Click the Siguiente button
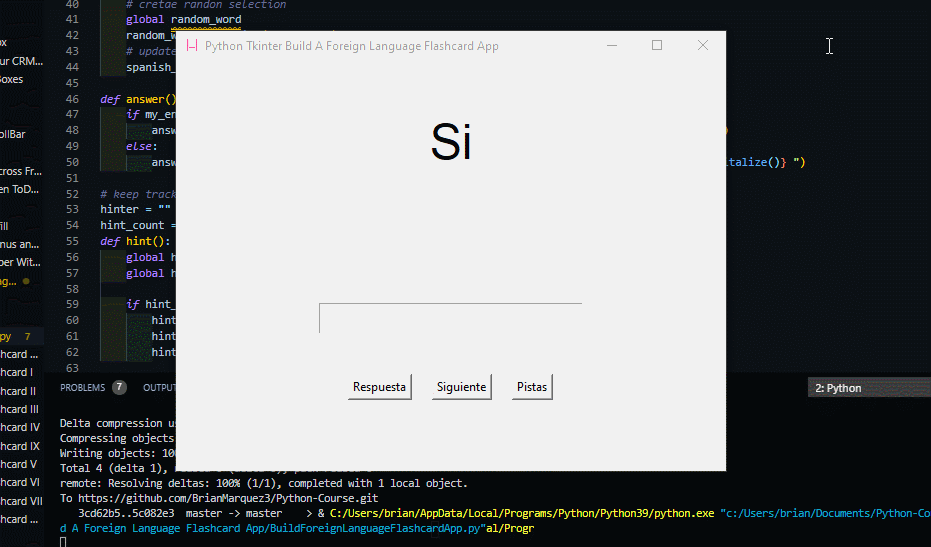 [x=461, y=387]
